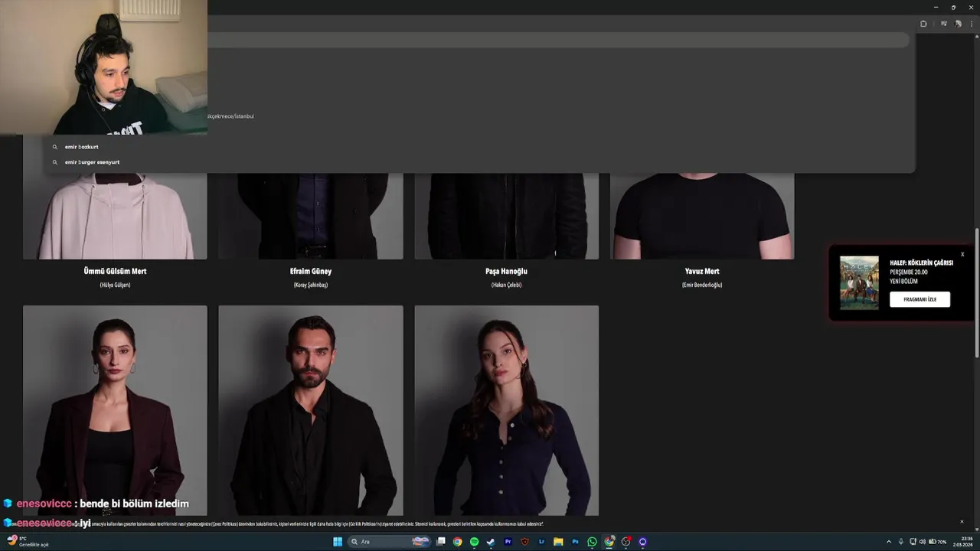Open OBS Studio from taskbar

click(x=626, y=542)
